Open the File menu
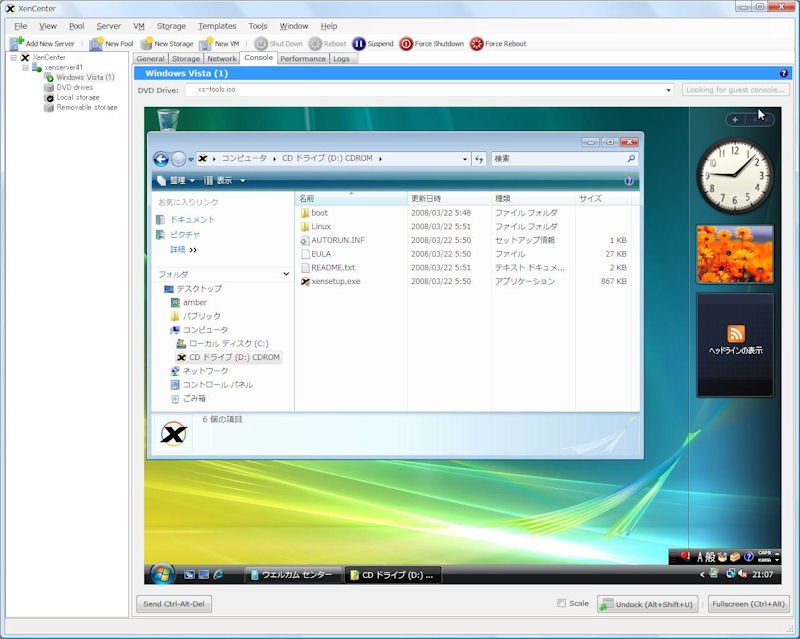This screenshot has height=639, width=800. [21, 26]
